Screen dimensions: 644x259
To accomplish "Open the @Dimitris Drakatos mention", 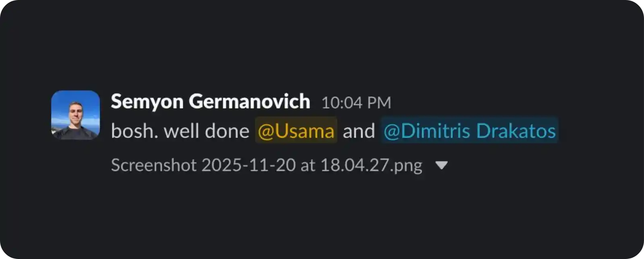I will [469, 131].
